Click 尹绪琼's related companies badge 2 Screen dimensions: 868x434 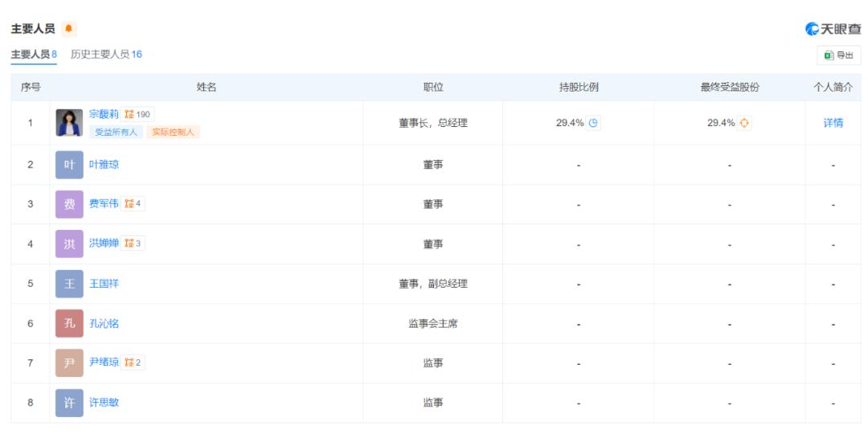pyautogui.click(x=133, y=362)
